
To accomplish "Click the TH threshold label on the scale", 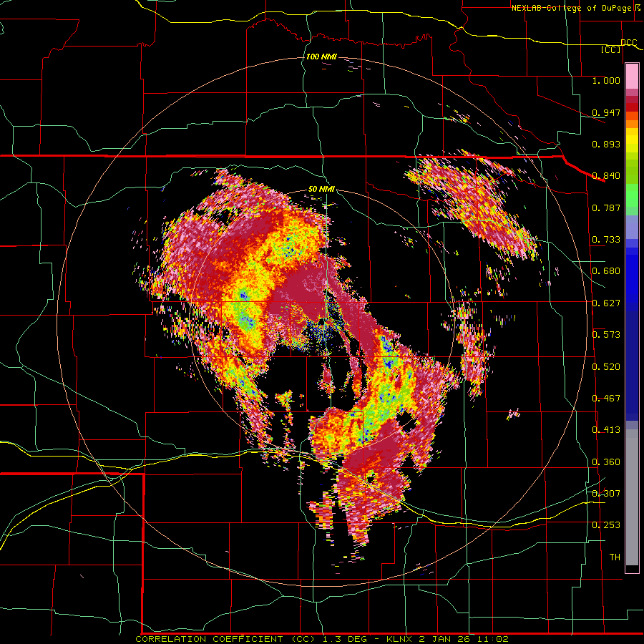I will coord(615,557).
